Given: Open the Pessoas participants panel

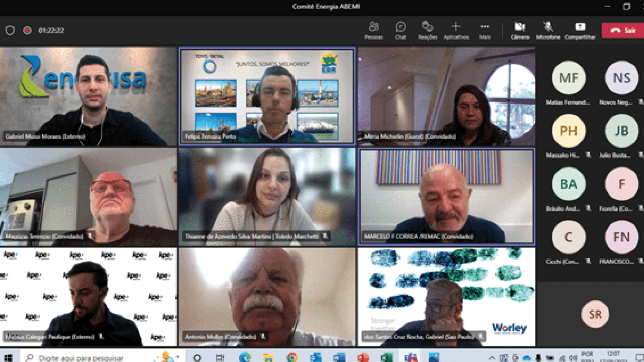Looking at the screenshot, I should [x=373, y=30].
